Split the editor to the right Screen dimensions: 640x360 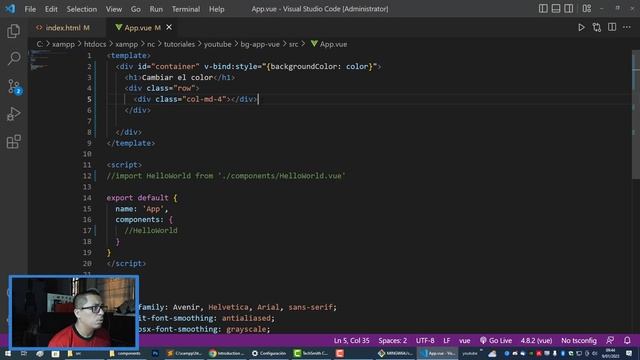tap(612, 27)
